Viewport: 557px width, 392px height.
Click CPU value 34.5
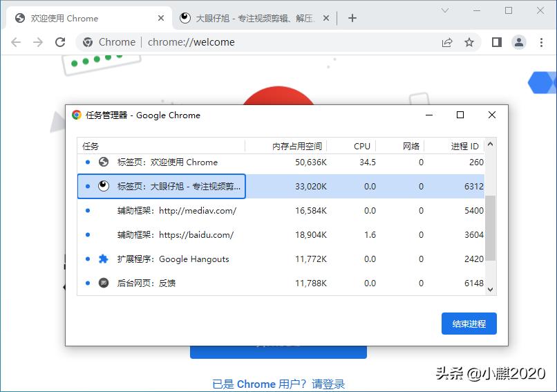pos(368,162)
